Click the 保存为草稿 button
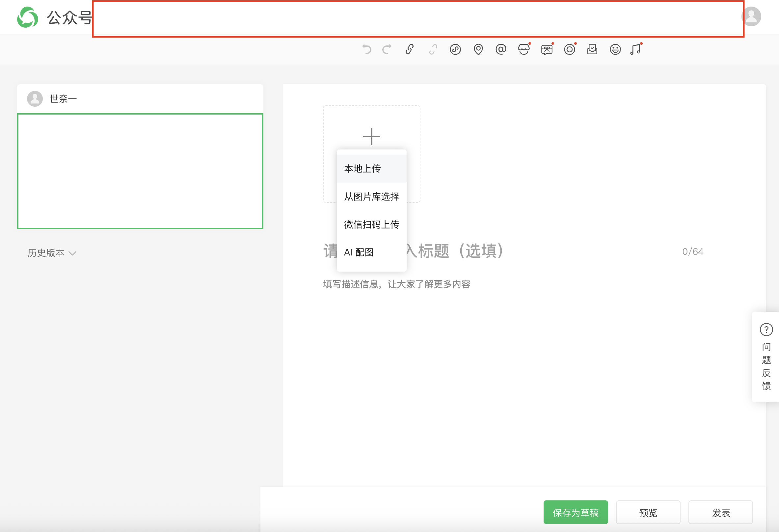This screenshot has width=779, height=532. (576, 513)
